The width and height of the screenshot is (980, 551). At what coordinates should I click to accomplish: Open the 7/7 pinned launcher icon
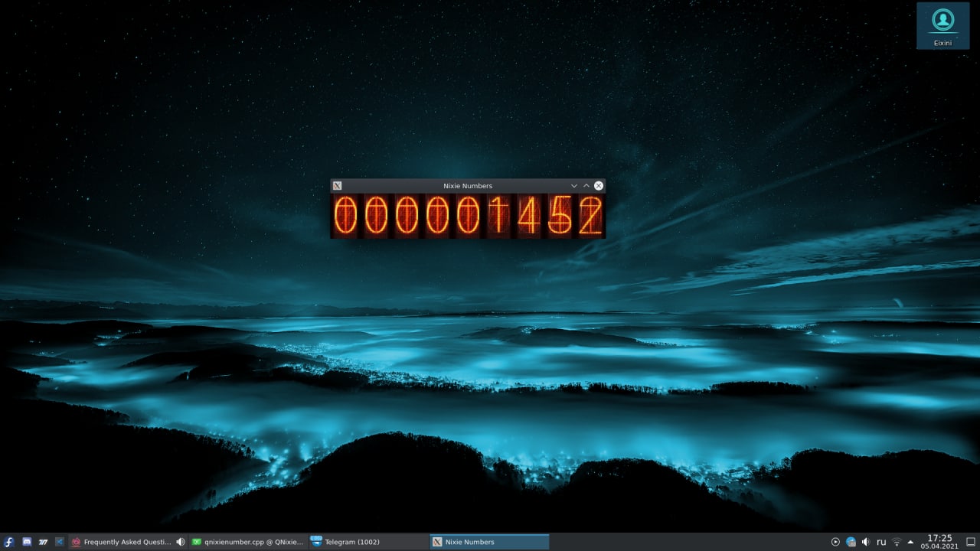pos(43,542)
